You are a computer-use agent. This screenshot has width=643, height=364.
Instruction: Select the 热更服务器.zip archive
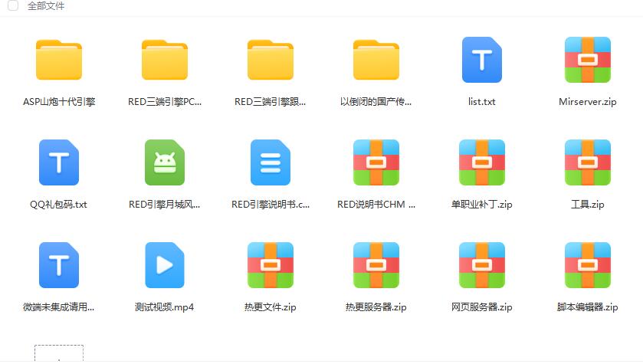(x=376, y=265)
